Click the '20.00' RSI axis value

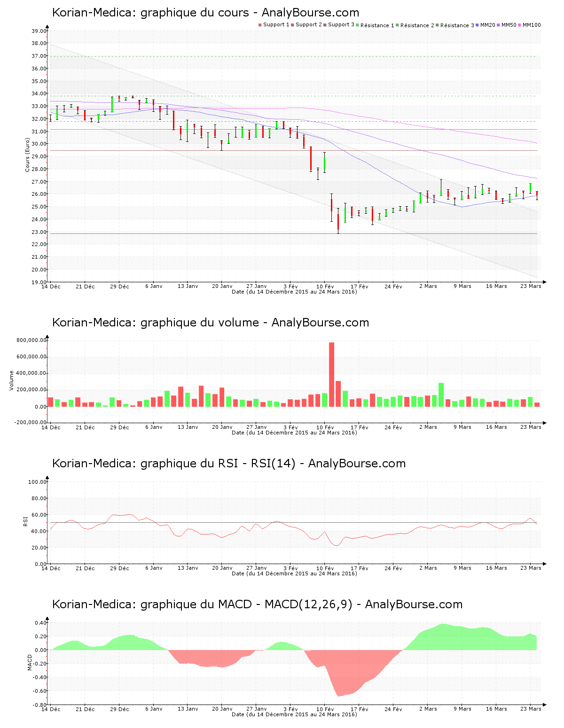coord(39,548)
